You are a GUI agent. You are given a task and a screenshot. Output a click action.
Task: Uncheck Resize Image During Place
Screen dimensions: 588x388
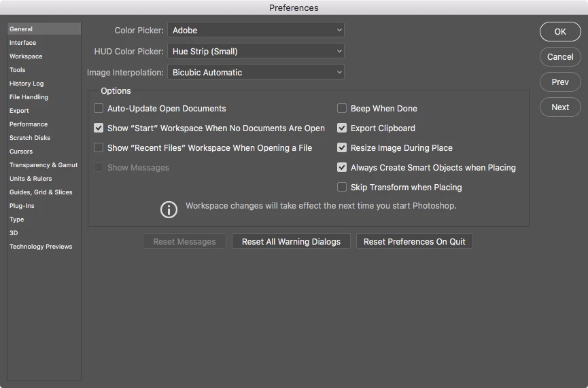click(342, 147)
